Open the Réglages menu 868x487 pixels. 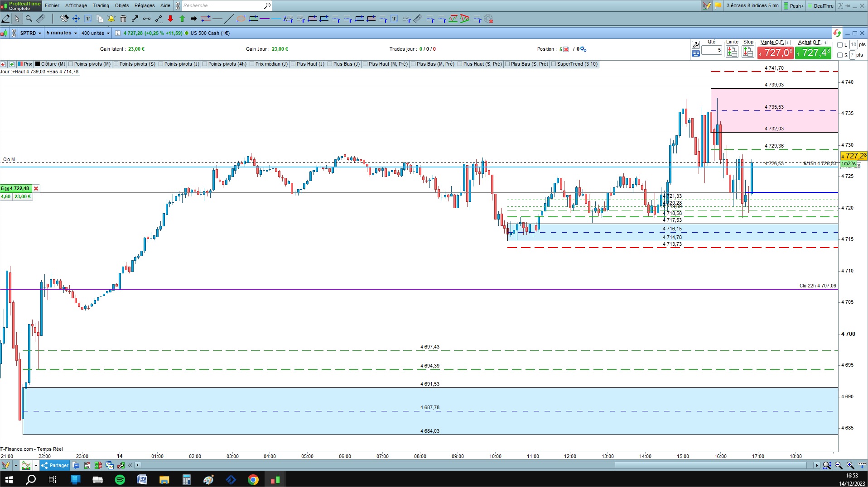tap(145, 5)
